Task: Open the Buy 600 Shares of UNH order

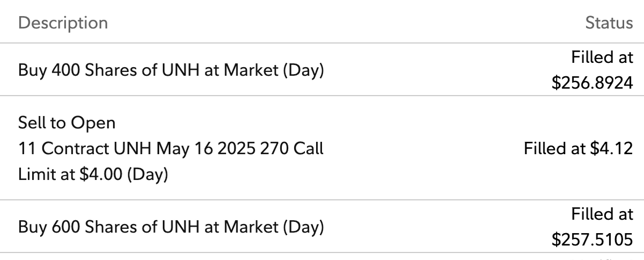Action: pos(322,227)
